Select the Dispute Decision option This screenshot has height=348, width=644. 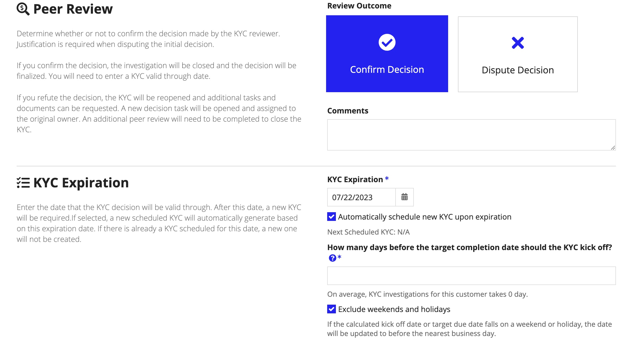click(x=517, y=53)
